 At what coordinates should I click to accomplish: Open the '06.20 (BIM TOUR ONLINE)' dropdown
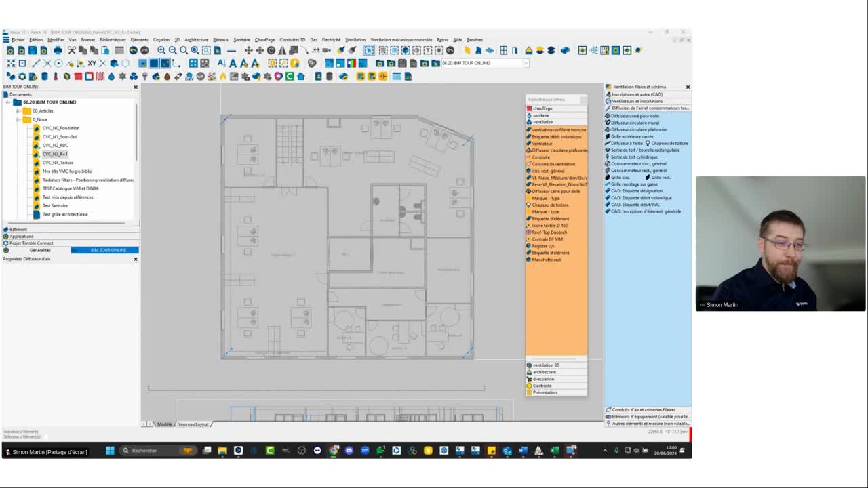(x=526, y=62)
